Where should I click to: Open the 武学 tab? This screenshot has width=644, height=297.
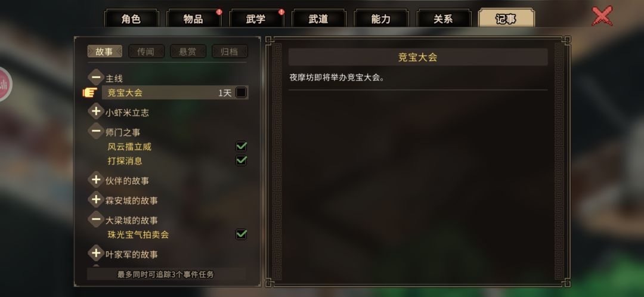256,18
